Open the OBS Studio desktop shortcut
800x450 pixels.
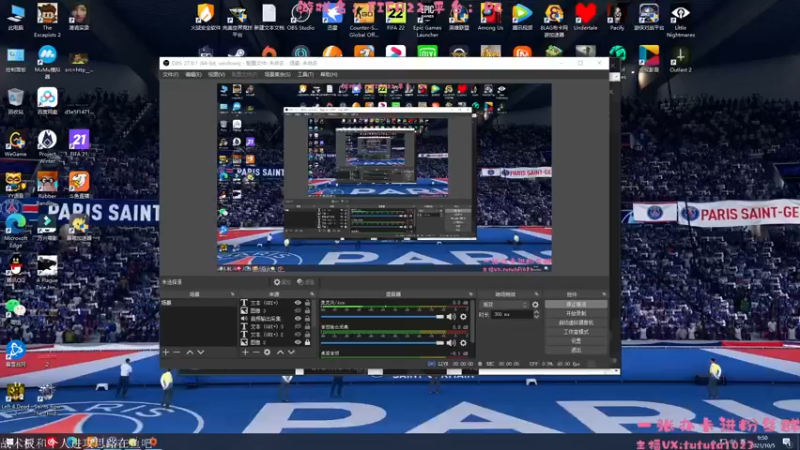[301, 18]
